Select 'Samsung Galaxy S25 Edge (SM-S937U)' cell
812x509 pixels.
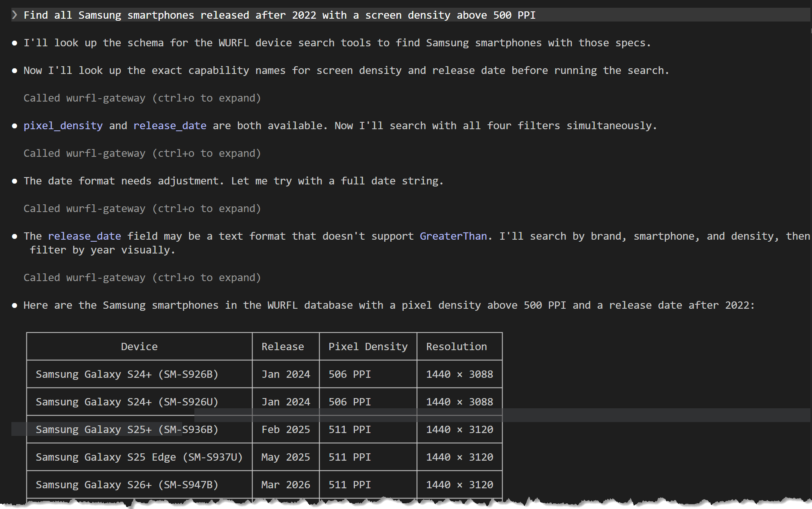[139, 457]
